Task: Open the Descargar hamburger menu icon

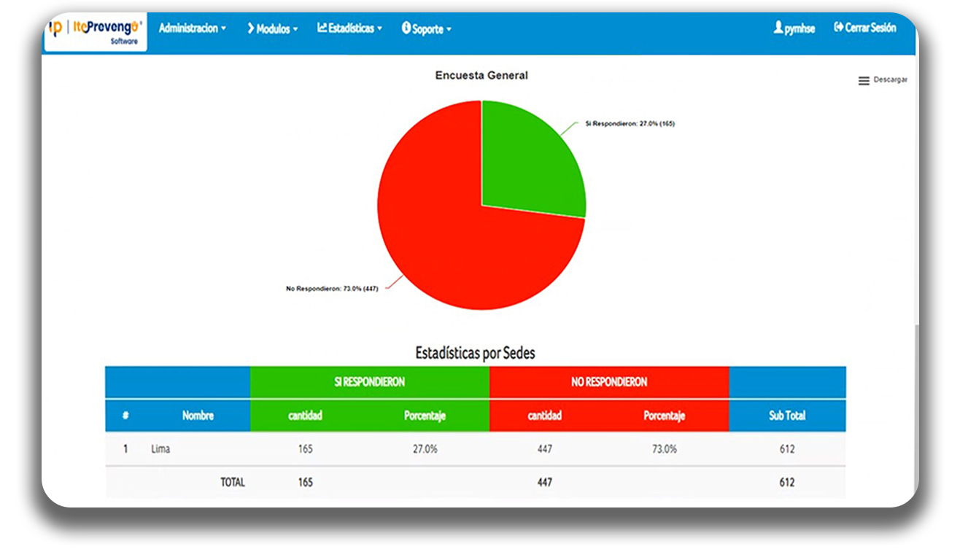Action: (864, 81)
